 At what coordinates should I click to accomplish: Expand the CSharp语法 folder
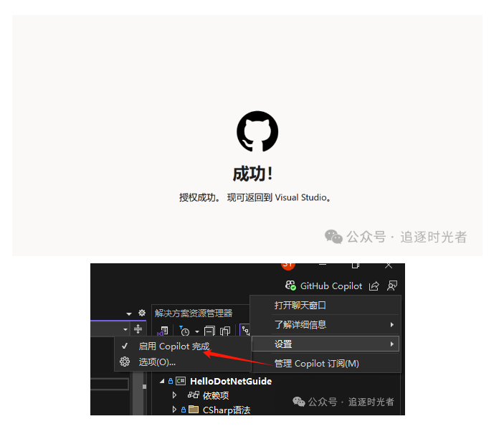174,410
